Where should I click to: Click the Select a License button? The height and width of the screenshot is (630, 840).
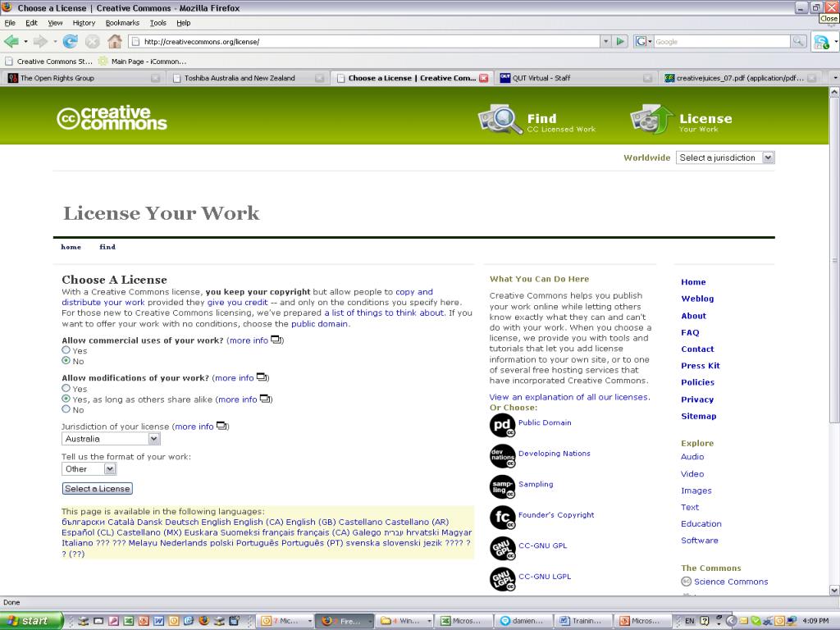(98, 489)
